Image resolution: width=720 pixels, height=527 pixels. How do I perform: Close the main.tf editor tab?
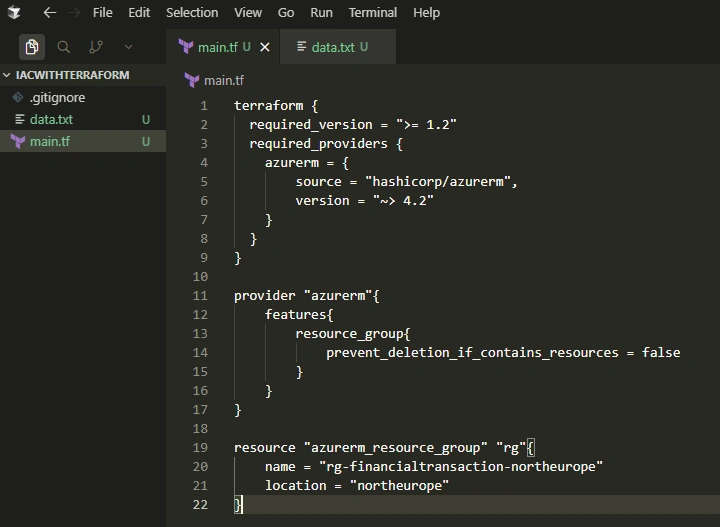click(x=265, y=47)
